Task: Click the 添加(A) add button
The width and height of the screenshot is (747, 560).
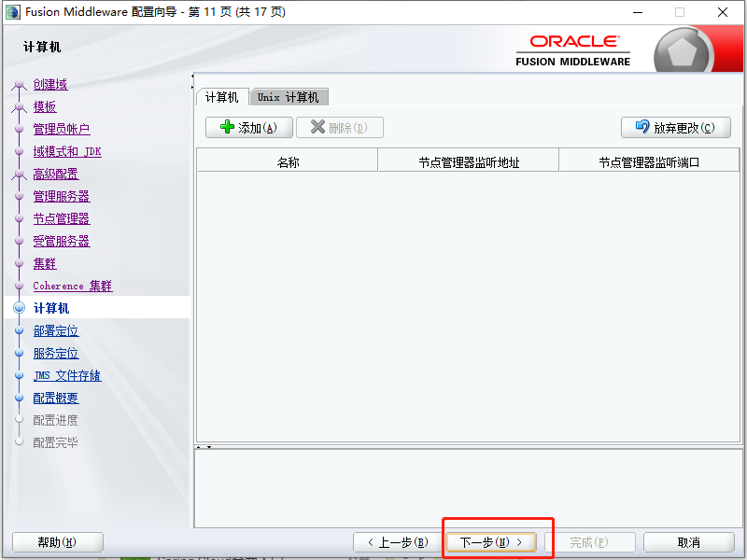Action: [248, 128]
